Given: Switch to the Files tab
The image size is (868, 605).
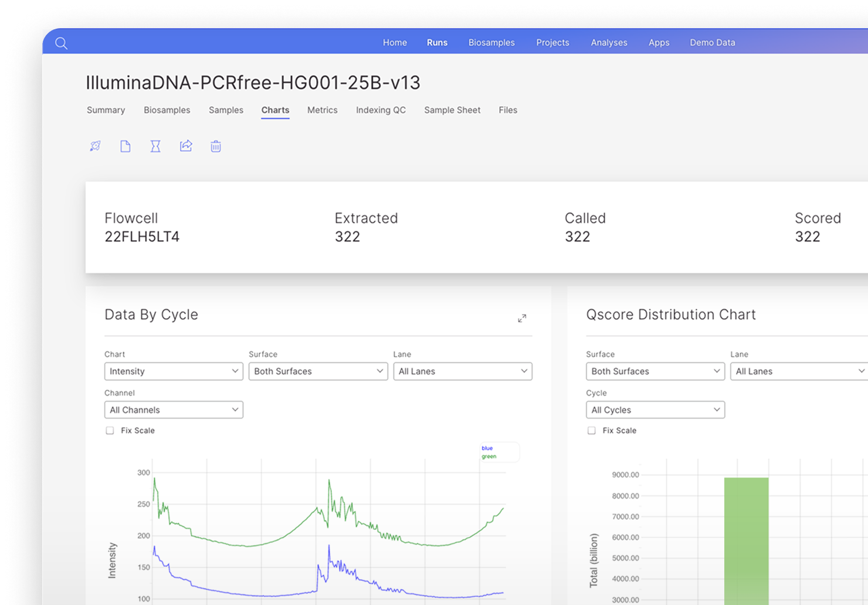Looking at the screenshot, I should [x=508, y=110].
